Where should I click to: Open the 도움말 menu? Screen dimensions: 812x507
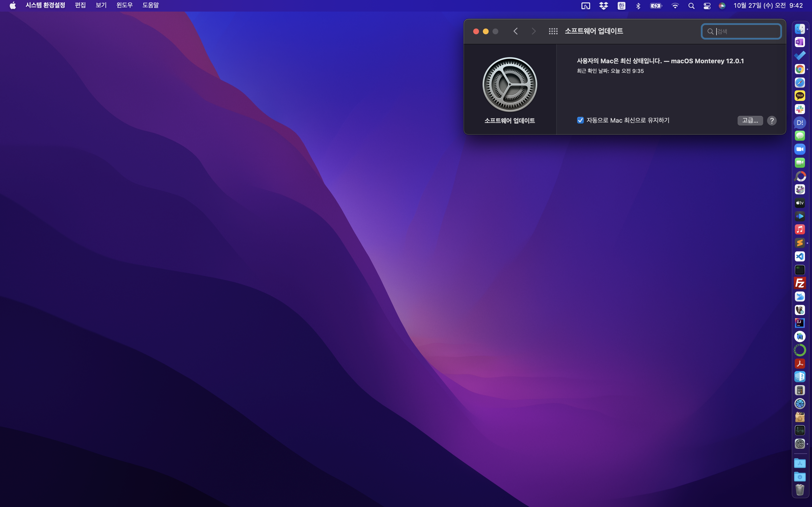pos(150,5)
